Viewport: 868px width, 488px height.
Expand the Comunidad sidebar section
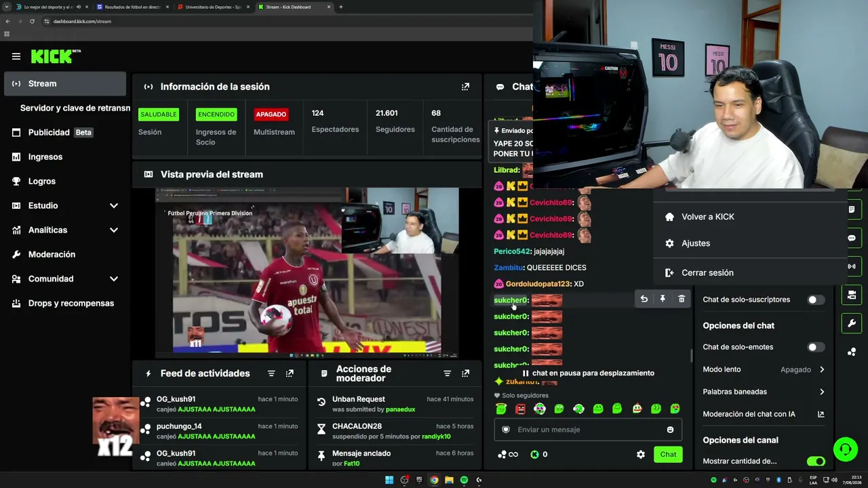click(113, 279)
